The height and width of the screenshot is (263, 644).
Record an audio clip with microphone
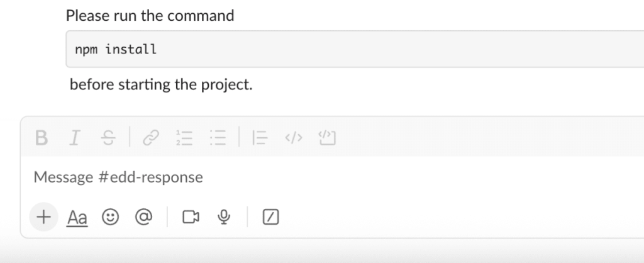pos(223,217)
